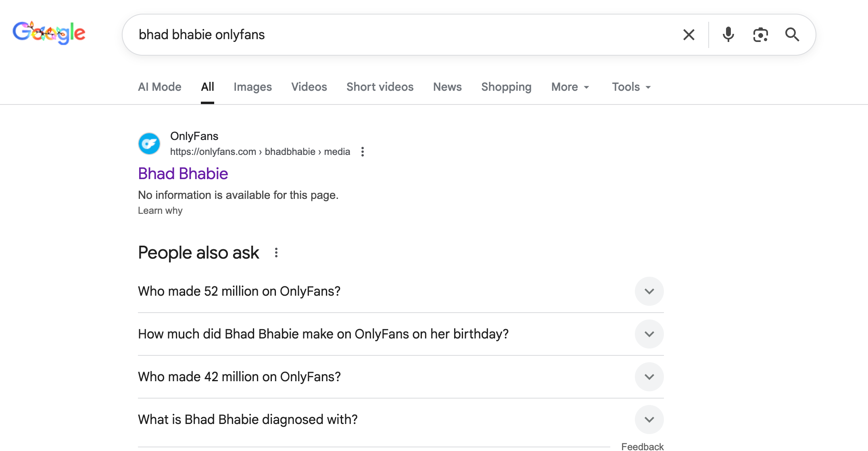Screen dimensions: 868x451
Task: Expand the question about Bhad Bhabie's birthday earnings
Action: [x=649, y=334]
